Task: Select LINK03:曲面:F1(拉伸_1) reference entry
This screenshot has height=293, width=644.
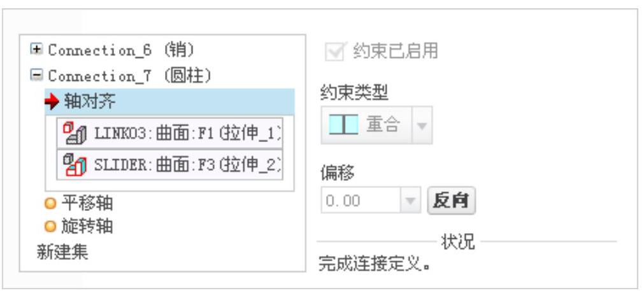Action: point(169,133)
